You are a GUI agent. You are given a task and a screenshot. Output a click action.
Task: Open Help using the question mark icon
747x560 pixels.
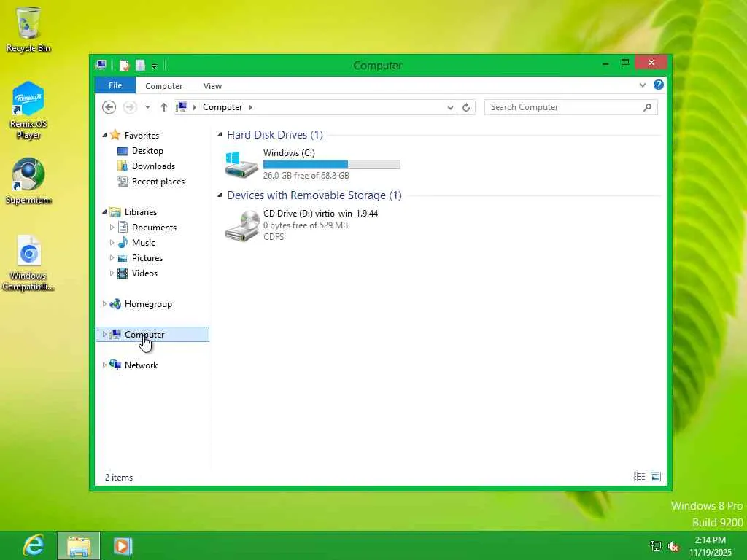coord(659,85)
